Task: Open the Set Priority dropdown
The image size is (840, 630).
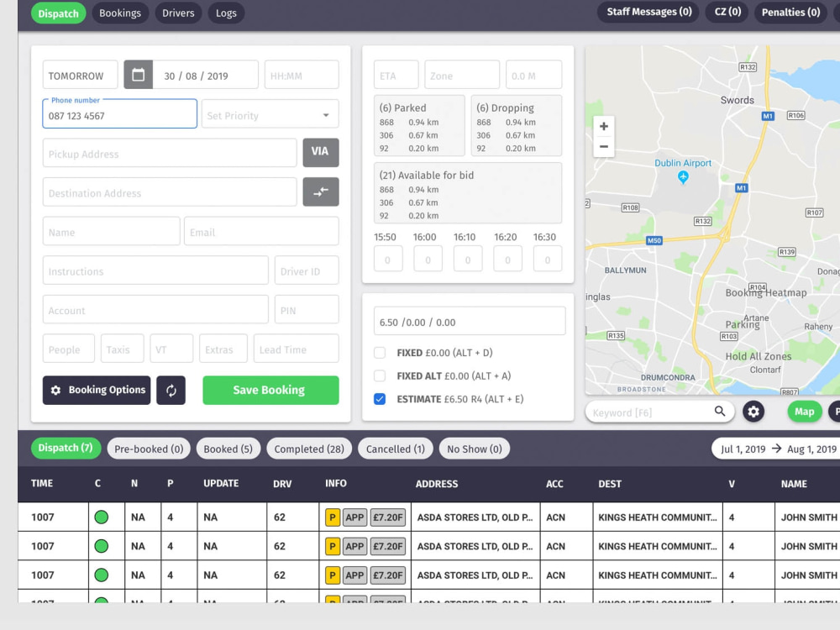Action: pyautogui.click(x=270, y=114)
